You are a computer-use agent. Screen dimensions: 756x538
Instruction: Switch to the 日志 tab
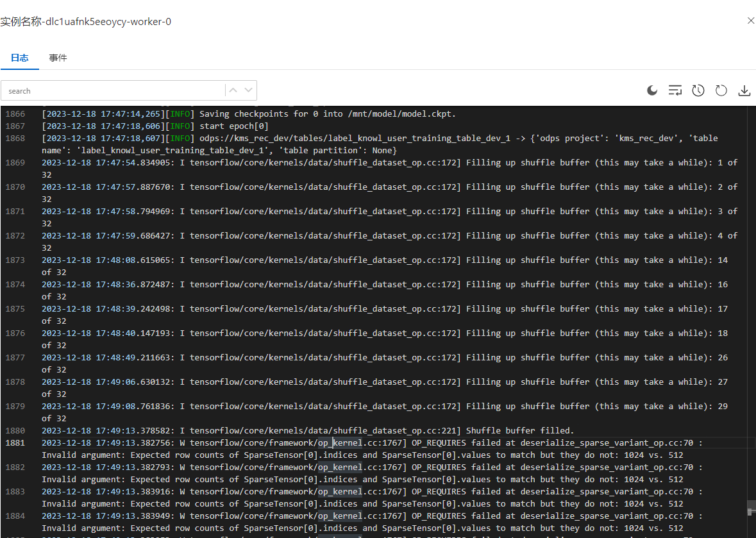(20, 58)
